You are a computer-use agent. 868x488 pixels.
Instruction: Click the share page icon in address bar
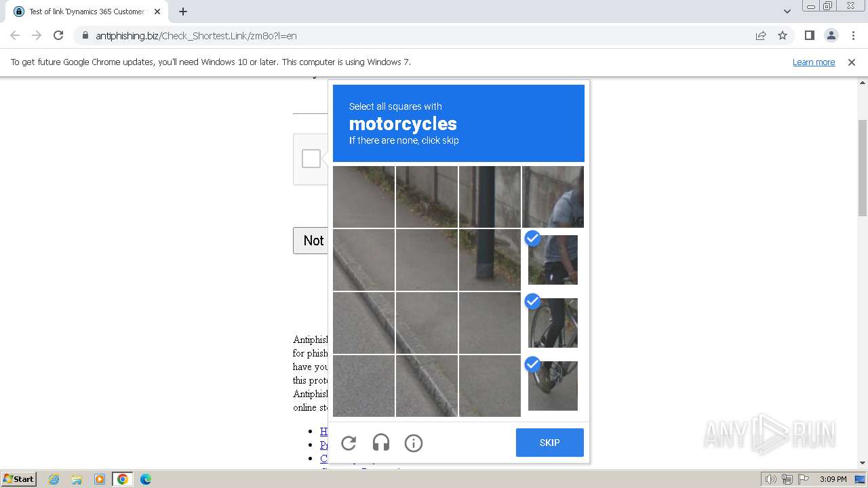(x=761, y=35)
